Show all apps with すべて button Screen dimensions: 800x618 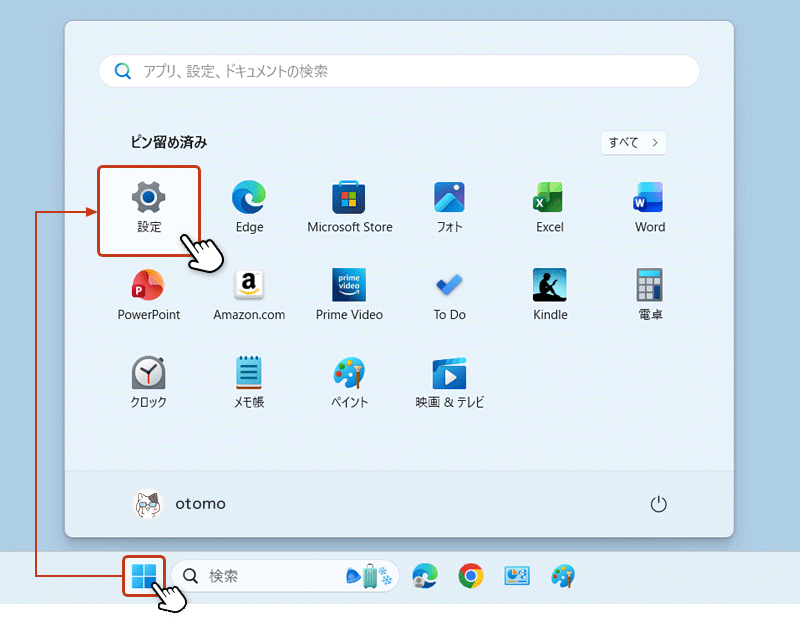click(633, 142)
